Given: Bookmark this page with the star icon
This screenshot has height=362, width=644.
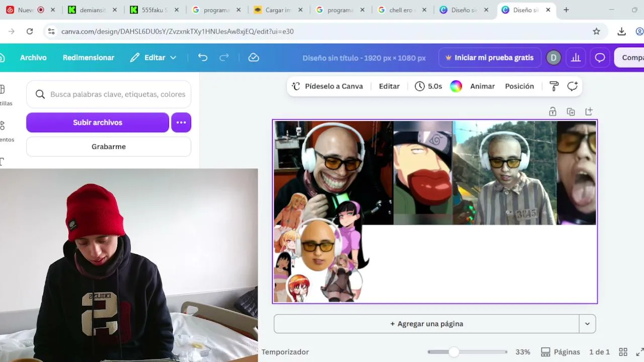Looking at the screenshot, I should 597,31.
